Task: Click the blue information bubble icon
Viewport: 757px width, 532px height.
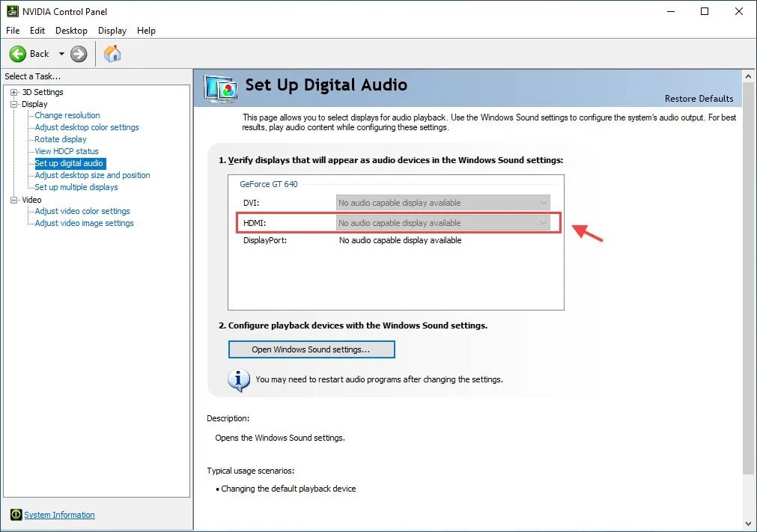Action: 239,380
